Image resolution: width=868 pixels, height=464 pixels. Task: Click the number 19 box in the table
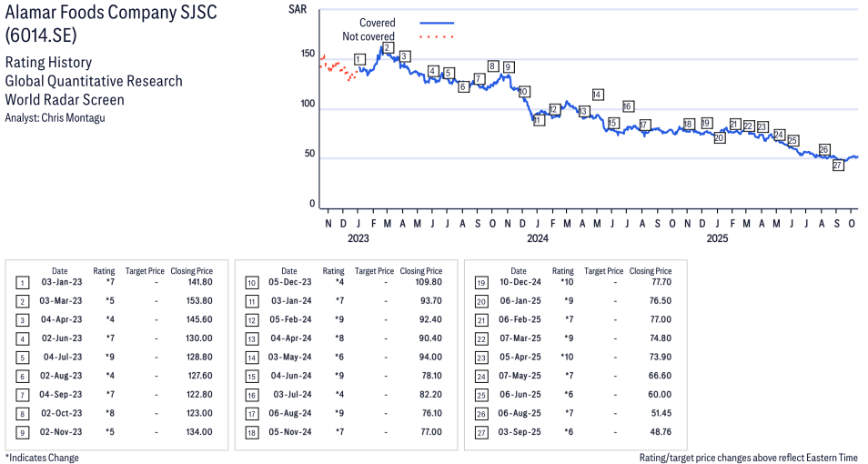point(480,283)
